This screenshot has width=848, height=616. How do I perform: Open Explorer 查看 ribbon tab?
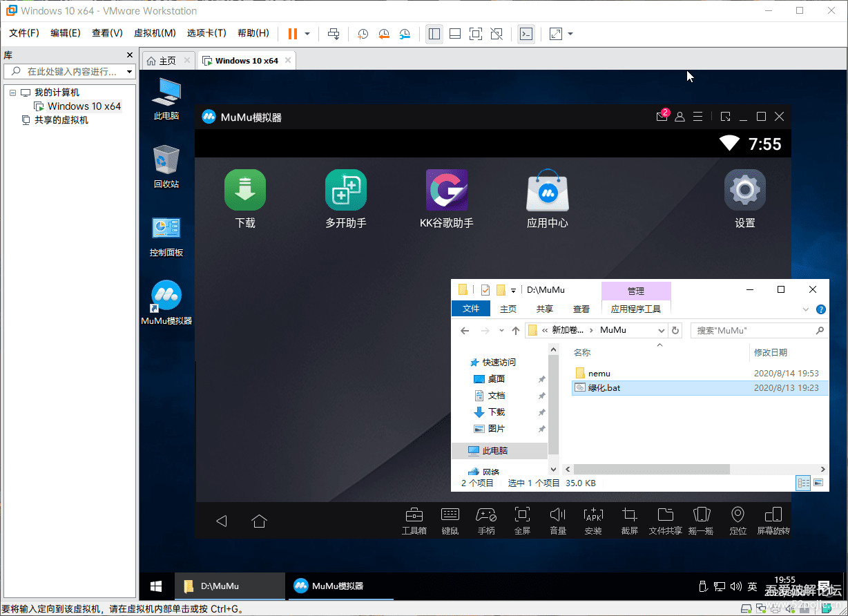tap(581, 309)
